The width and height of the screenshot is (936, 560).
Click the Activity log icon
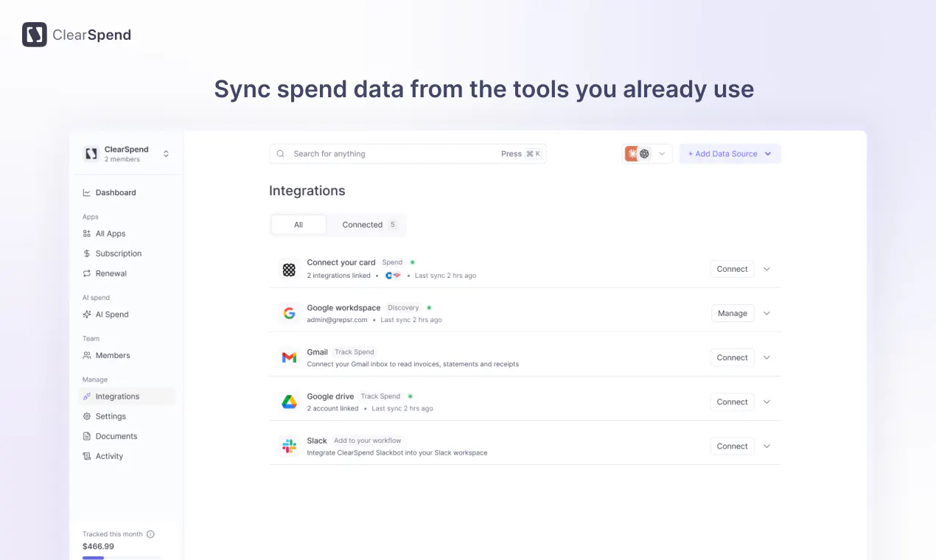87,456
